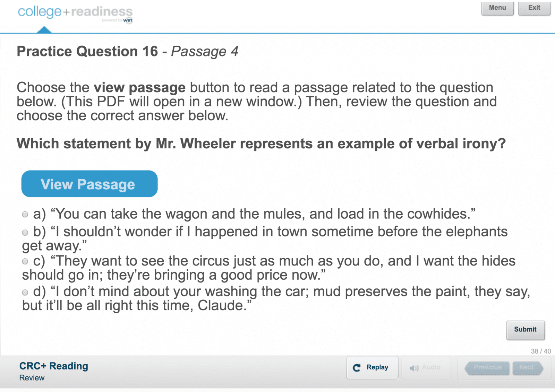This screenshot has width=555, height=392.
Task: Click the Replay circular arrow icon
Action: (357, 368)
